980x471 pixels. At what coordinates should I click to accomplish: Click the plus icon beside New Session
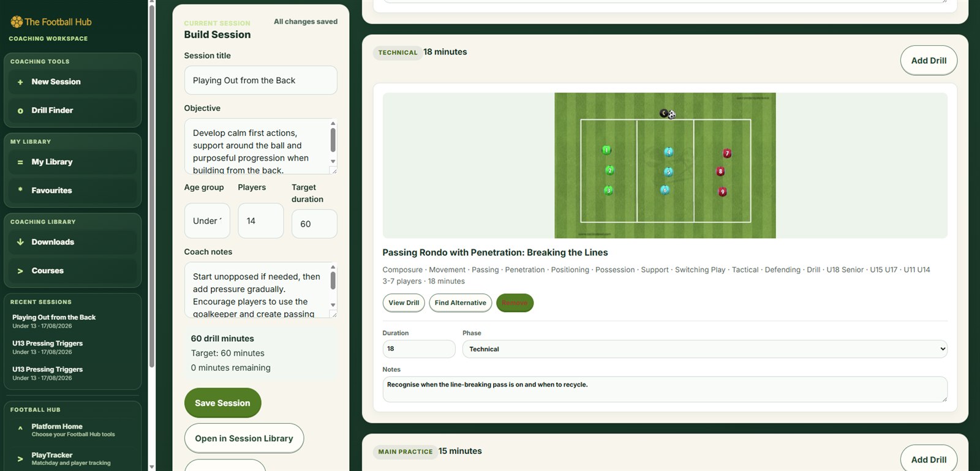[20, 82]
